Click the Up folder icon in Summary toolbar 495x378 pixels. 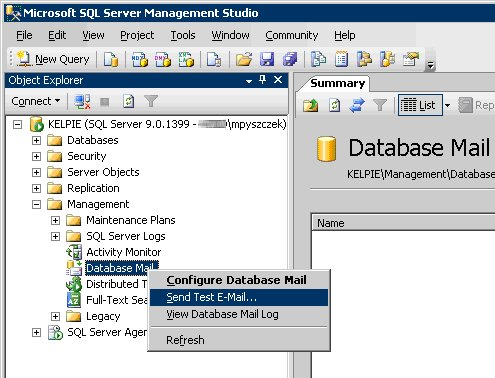tap(311, 105)
